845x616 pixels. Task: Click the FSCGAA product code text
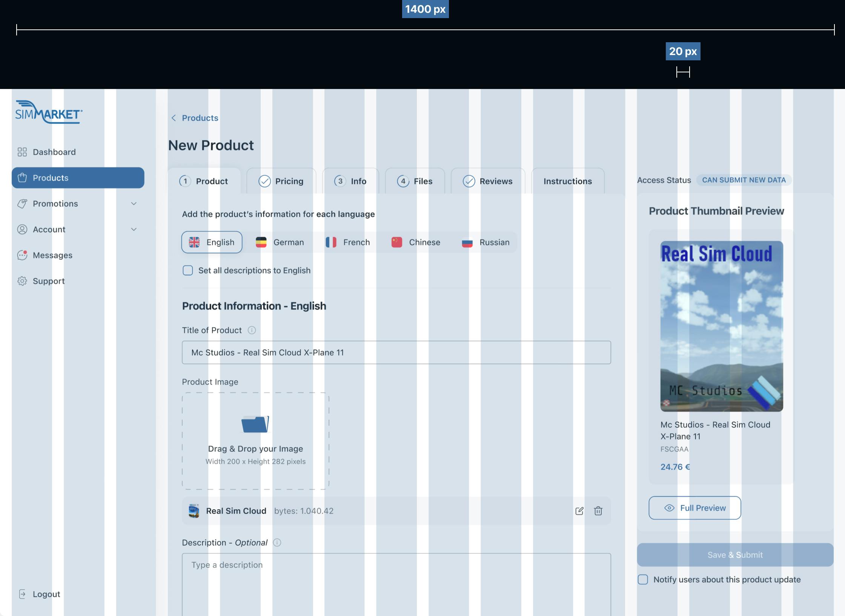674,449
